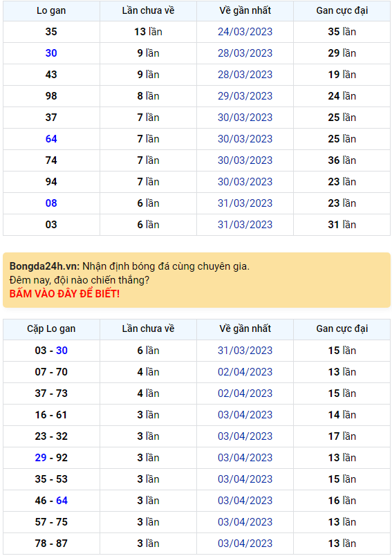Click 'Về gần nhất' header in top table

pyautogui.click(x=245, y=10)
